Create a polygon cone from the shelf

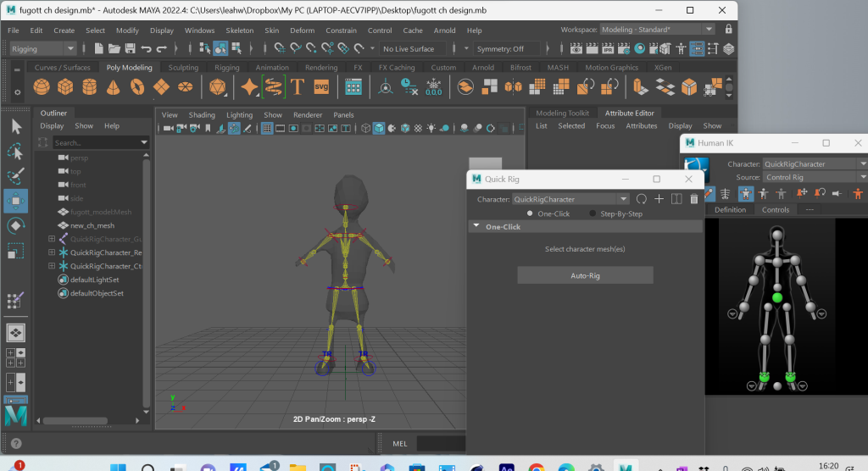click(x=113, y=87)
